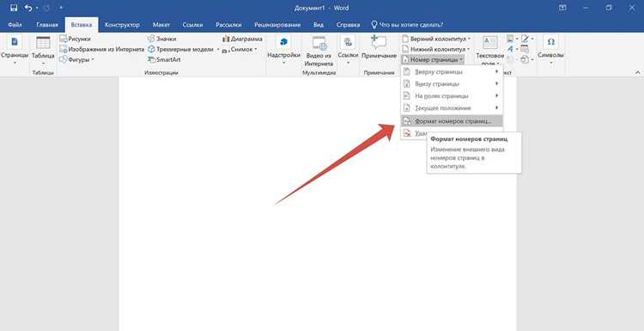
Task: Open the Надстройки add-ins menu
Action: click(x=284, y=50)
